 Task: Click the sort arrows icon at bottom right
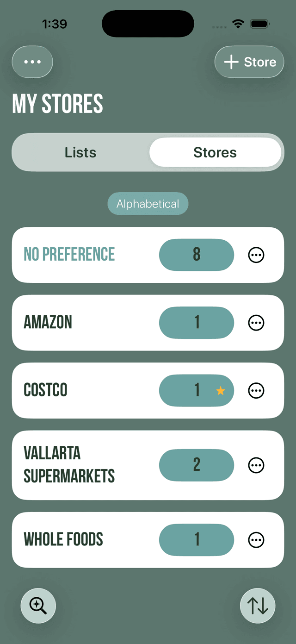click(x=258, y=605)
